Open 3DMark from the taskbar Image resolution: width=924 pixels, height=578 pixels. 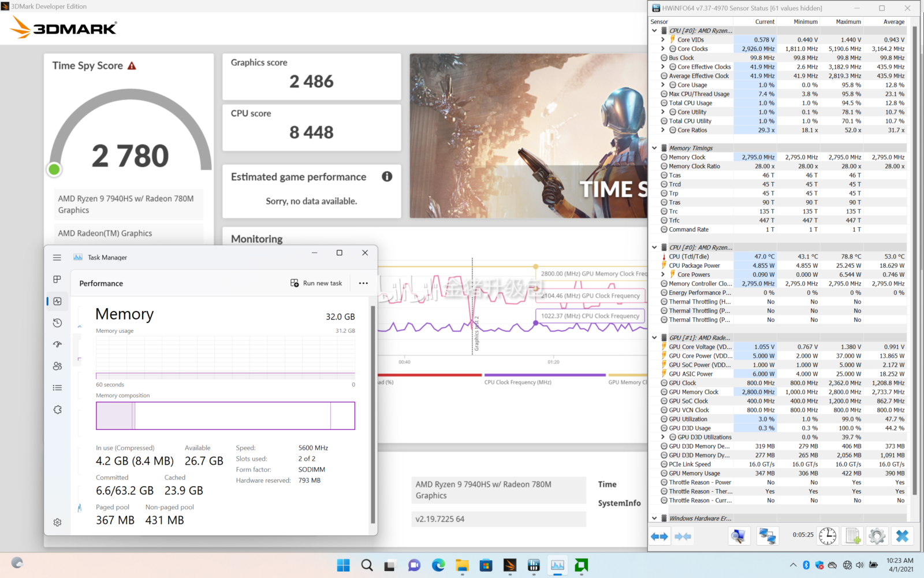(x=510, y=565)
